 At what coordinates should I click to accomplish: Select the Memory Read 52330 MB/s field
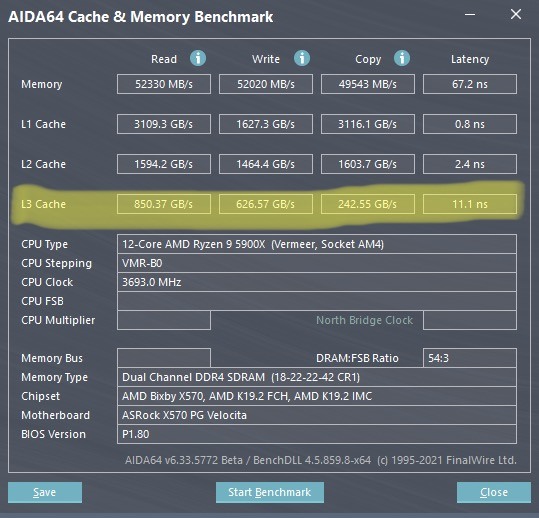(164, 84)
